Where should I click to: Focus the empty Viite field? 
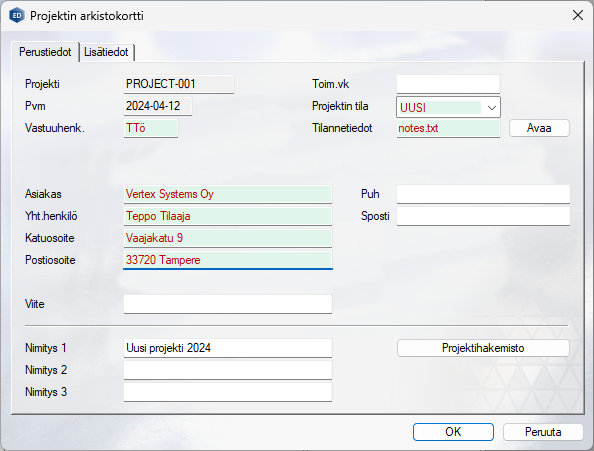228,304
